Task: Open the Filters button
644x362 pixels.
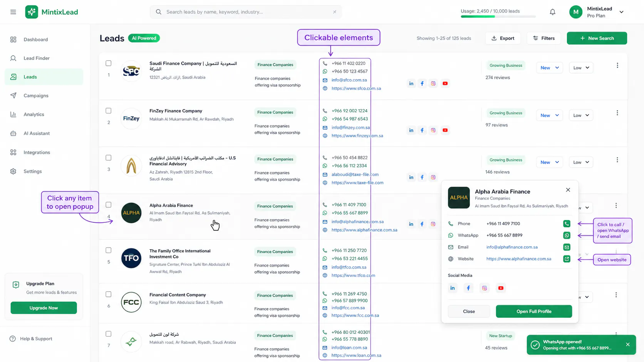Action: 544,38
